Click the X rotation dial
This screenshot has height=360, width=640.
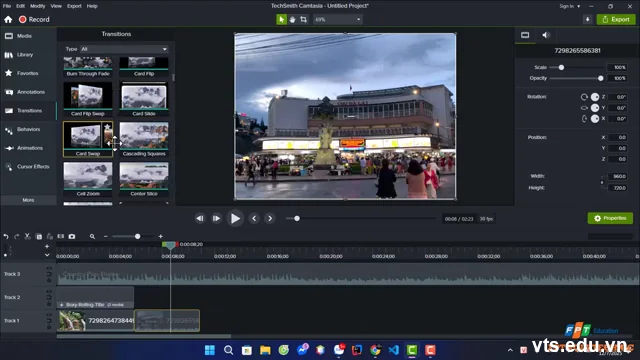595,119
